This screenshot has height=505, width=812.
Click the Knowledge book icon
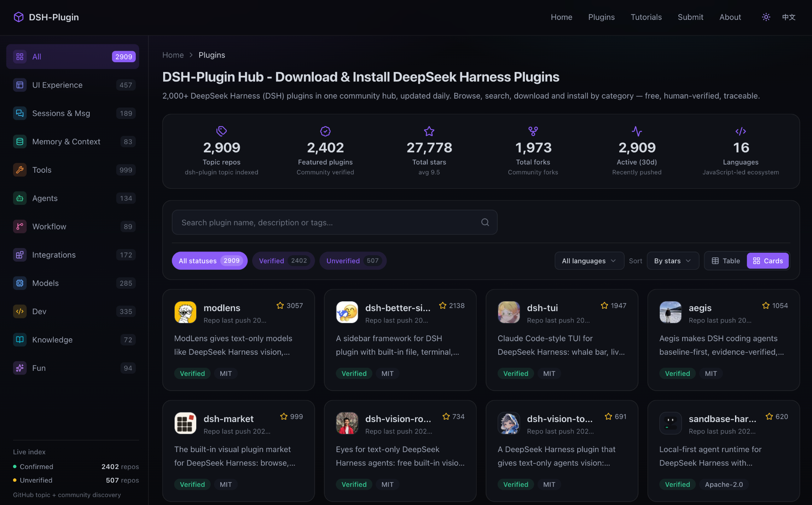point(20,340)
